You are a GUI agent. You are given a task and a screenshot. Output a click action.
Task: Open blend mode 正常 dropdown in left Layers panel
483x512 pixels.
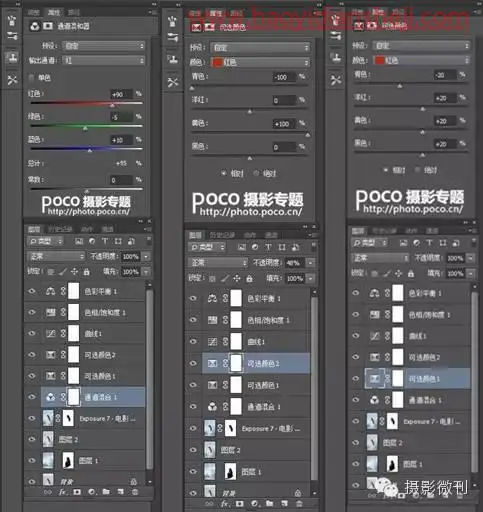(x=56, y=256)
